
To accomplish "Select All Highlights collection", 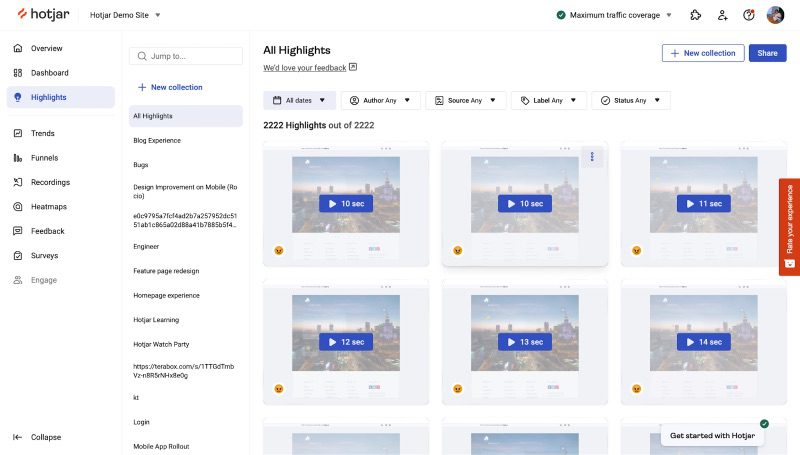I will coord(186,116).
